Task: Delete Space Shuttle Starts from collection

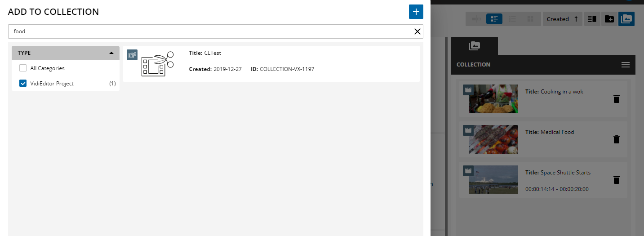Action: coord(616,180)
